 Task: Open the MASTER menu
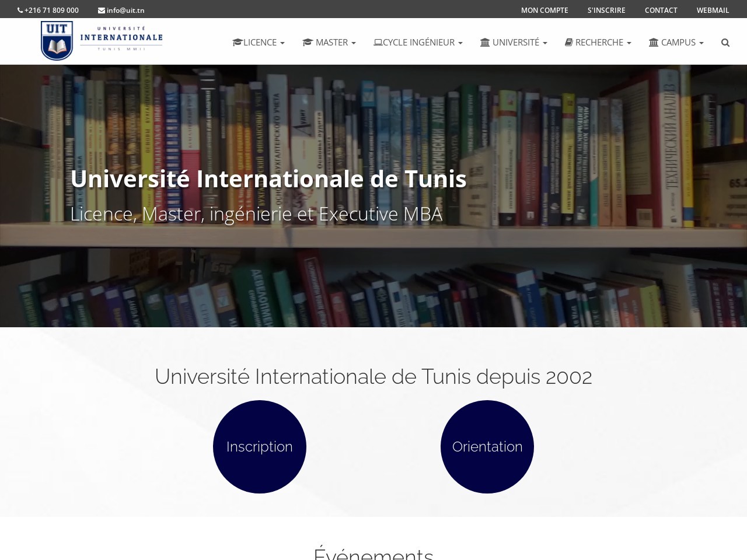point(329,43)
